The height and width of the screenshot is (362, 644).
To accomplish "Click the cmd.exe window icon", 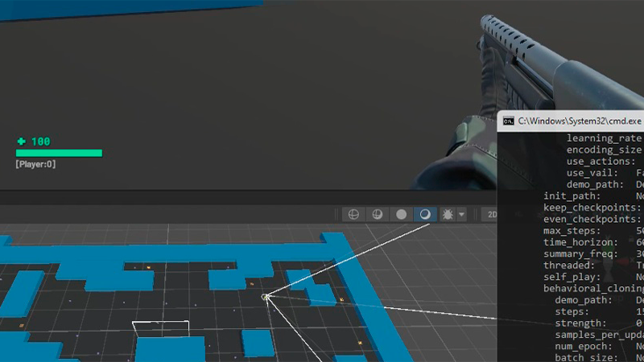I will click(508, 121).
